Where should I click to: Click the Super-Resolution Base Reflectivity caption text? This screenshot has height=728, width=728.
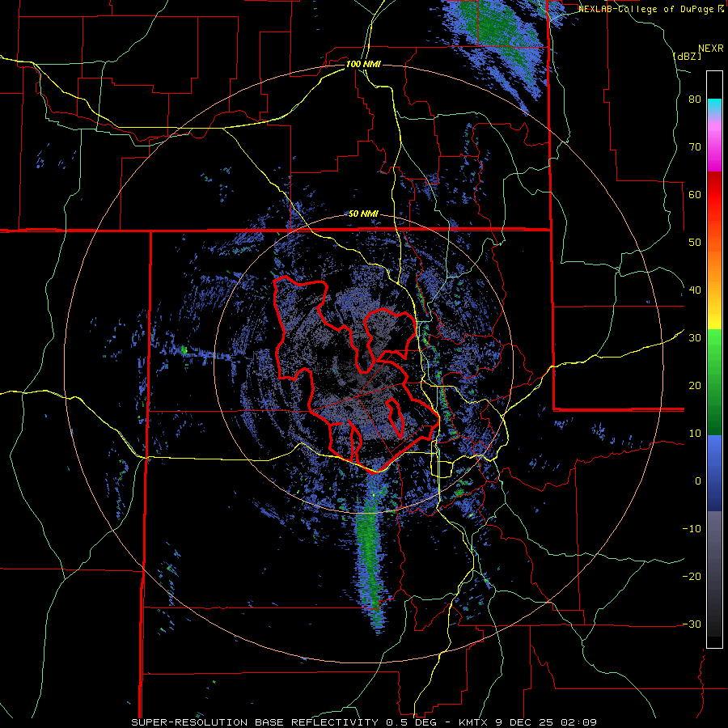click(286, 722)
